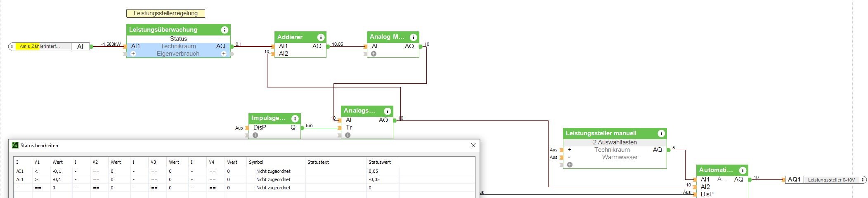
Task: Click Nicht zugeordnet symbol in first row
Action: (x=273, y=171)
